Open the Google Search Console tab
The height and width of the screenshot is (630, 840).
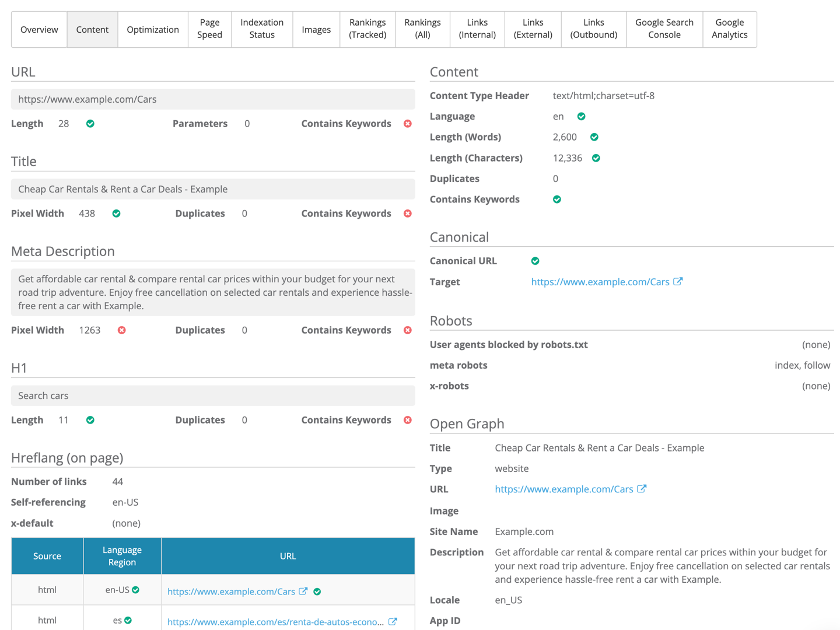click(664, 29)
